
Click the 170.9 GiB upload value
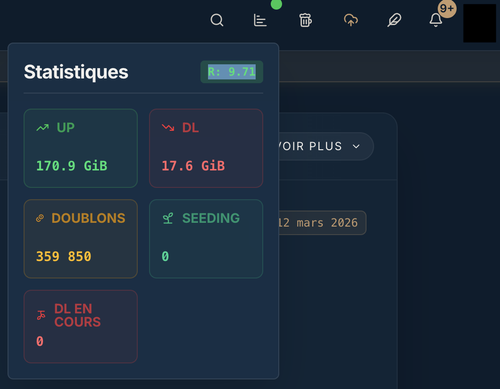(72, 166)
